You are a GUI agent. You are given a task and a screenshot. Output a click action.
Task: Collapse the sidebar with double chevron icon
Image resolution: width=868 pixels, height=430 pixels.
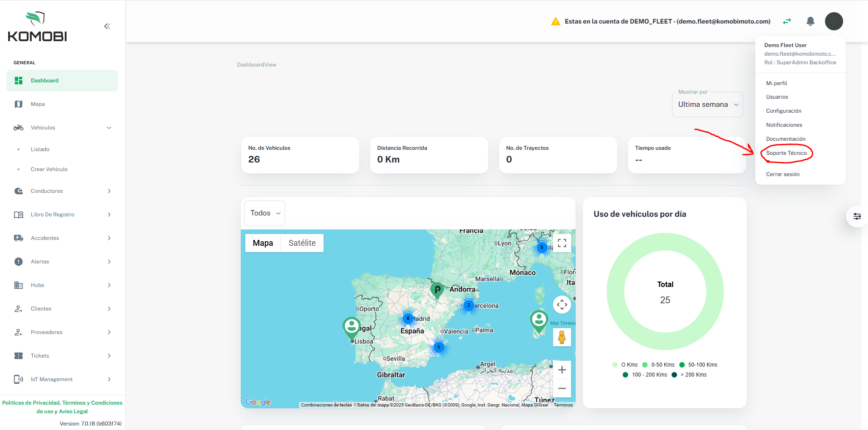coord(107,26)
